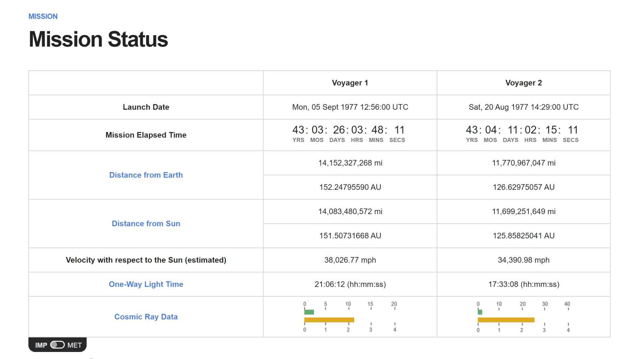Click the 14,152,327,268 mi value
This screenshot has height=359, width=644.
[x=350, y=163]
